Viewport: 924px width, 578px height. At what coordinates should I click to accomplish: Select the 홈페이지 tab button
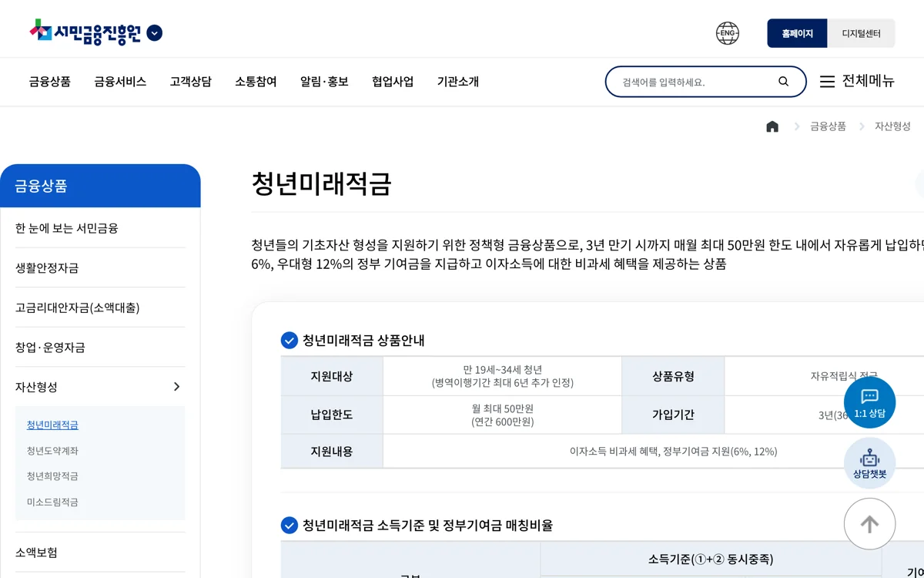[x=797, y=33]
